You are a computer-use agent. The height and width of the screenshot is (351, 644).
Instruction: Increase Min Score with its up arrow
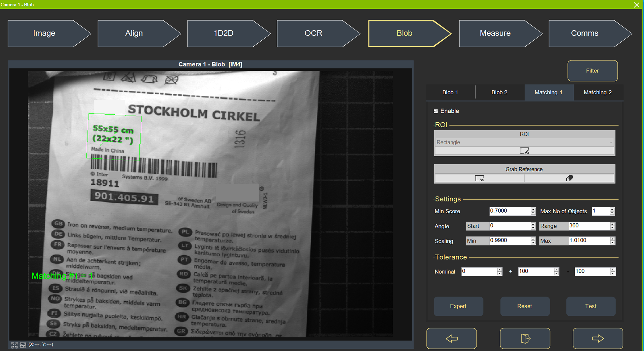[x=533, y=209]
